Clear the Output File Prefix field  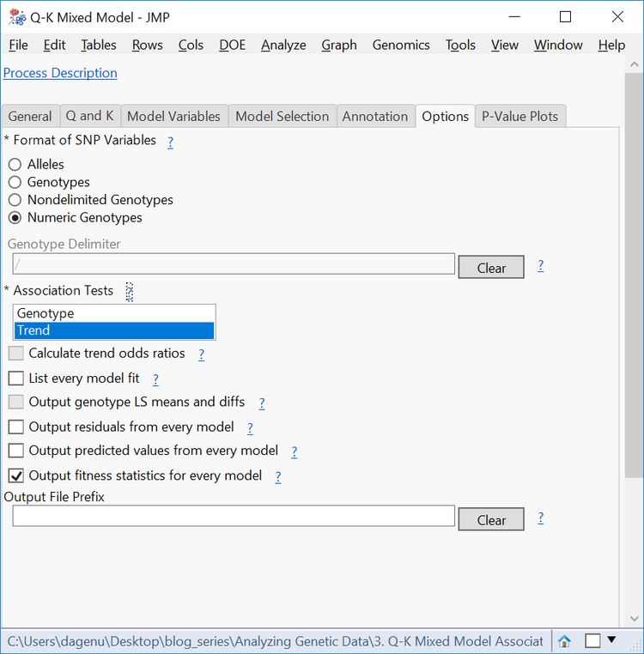491,519
